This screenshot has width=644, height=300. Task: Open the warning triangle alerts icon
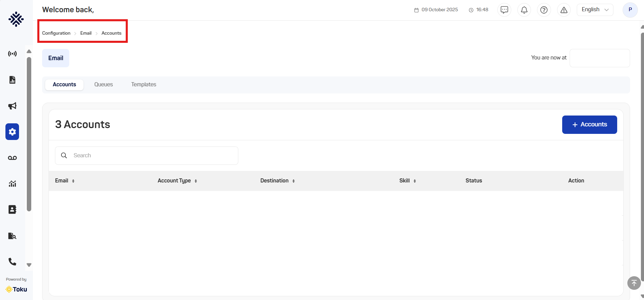tap(564, 10)
